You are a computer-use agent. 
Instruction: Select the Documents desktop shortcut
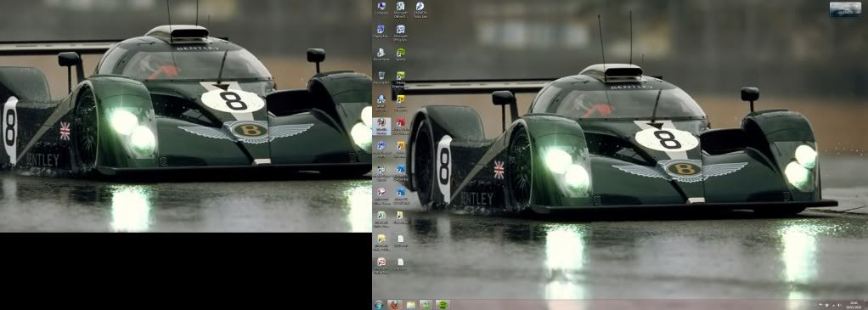tap(380, 54)
